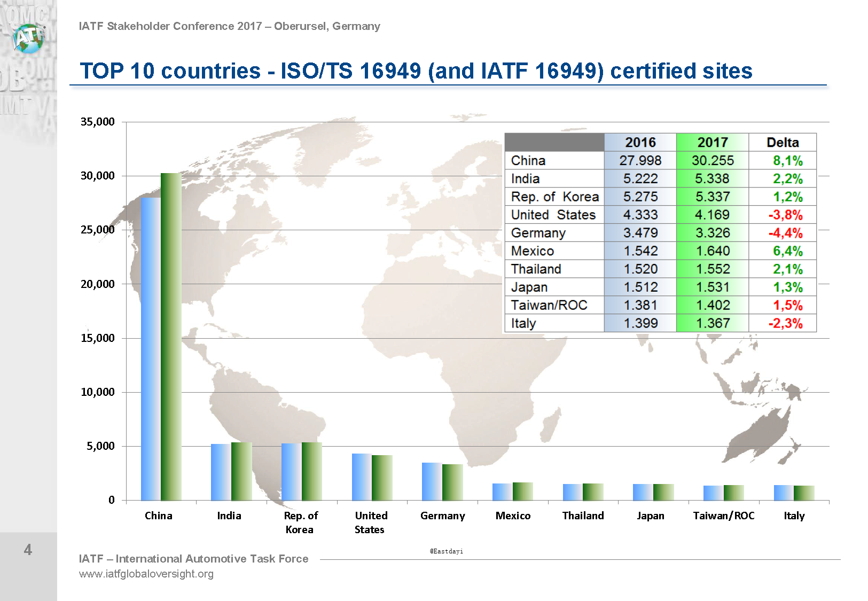Click United States row label in table
The width and height of the screenshot is (868, 601).
pyautogui.click(x=553, y=215)
